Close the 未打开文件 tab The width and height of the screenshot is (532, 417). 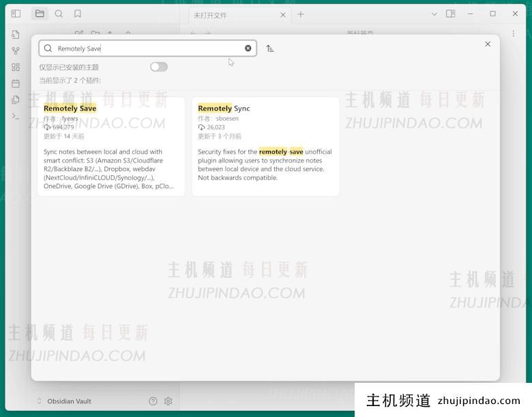(282, 15)
